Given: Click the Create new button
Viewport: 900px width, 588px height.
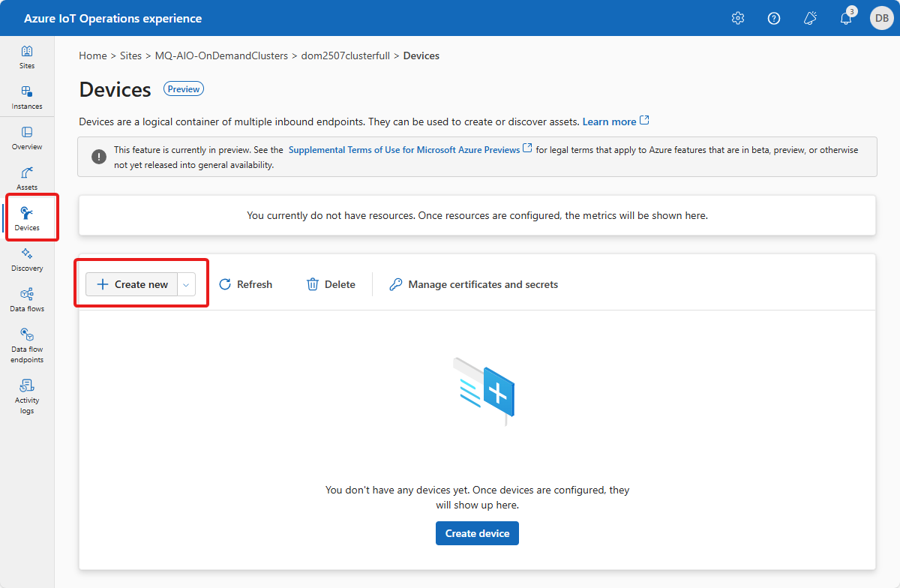Looking at the screenshot, I should click(x=132, y=284).
